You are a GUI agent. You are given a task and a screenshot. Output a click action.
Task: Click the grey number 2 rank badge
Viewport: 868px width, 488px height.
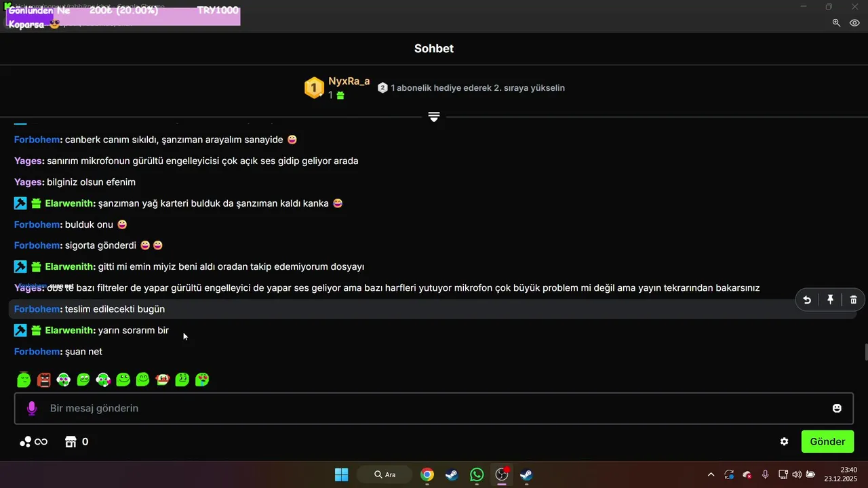pos(382,88)
